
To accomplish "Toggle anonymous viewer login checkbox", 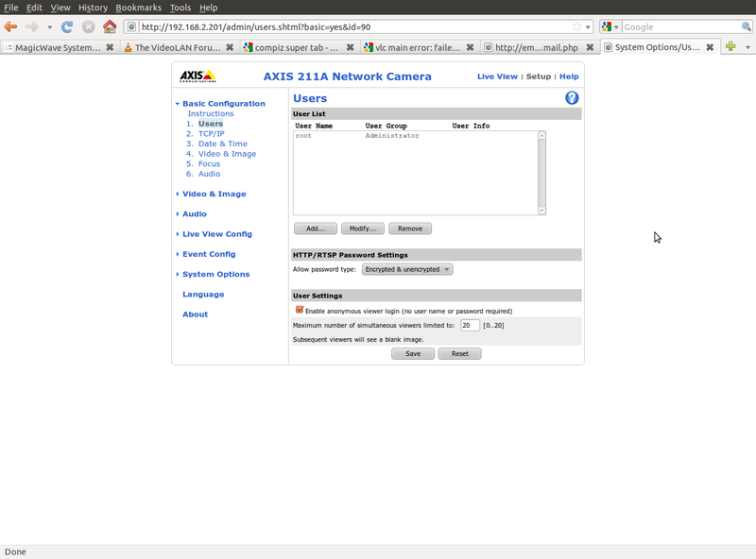I will 300,310.
